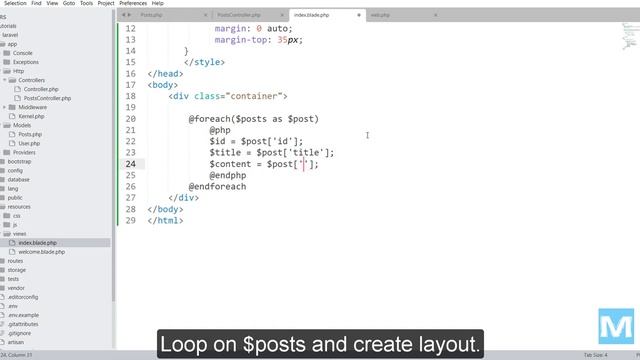
Task: Click the views folder icon
Action: (7, 234)
